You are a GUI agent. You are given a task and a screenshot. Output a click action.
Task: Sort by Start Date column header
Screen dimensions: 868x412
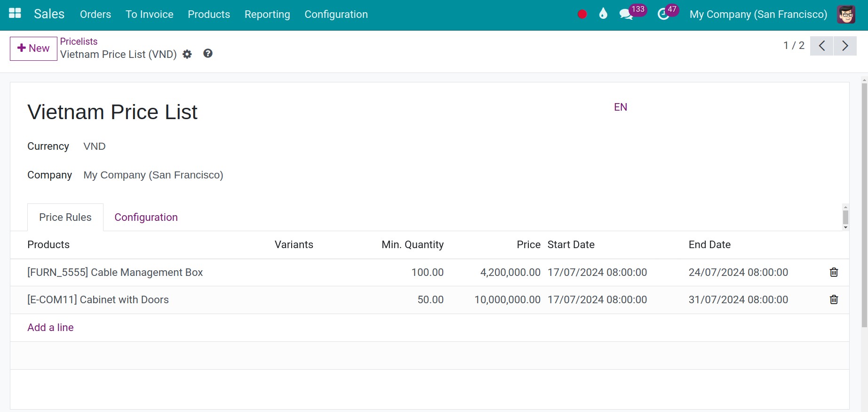(571, 244)
